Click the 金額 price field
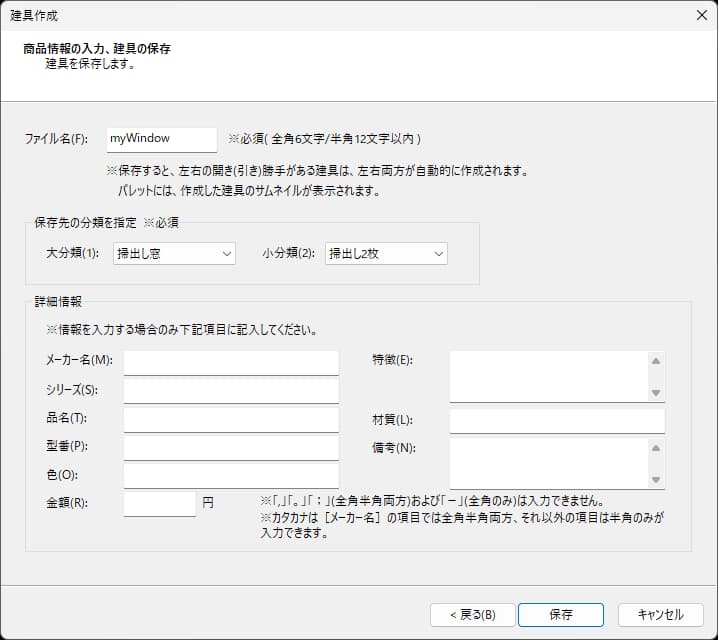Image resolution: width=718 pixels, height=640 pixels. [x=160, y=504]
